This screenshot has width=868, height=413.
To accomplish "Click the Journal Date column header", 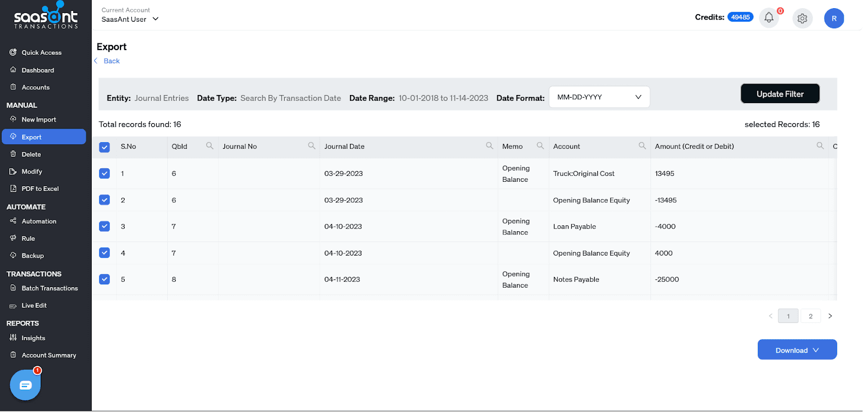I will pyautogui.click(x=344, y=147).
